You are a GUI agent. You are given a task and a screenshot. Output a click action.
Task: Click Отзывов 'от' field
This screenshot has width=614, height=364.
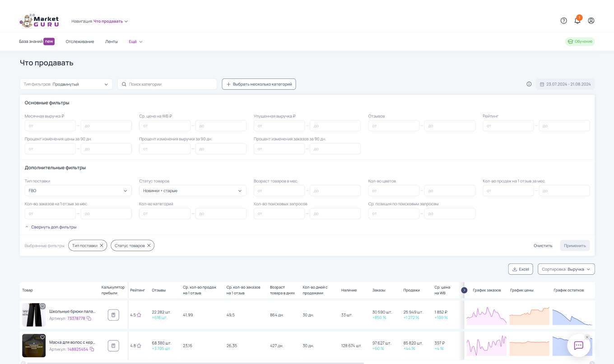[x=394, y=126]
